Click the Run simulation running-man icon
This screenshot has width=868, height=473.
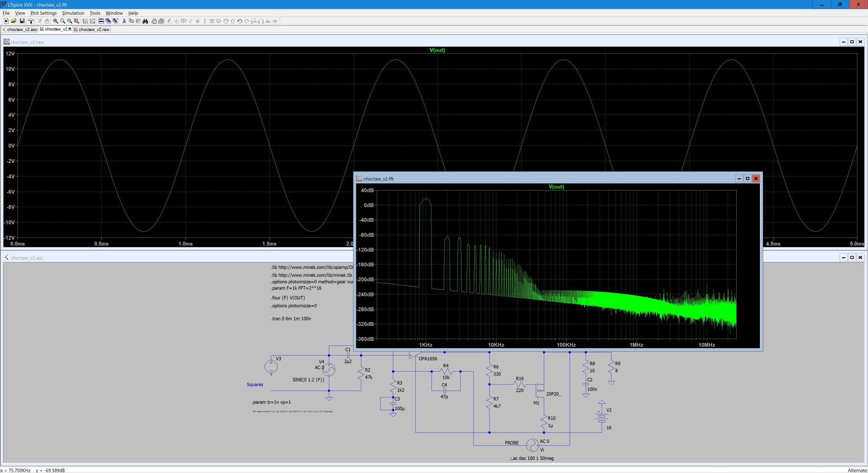[x=39, y=21]
